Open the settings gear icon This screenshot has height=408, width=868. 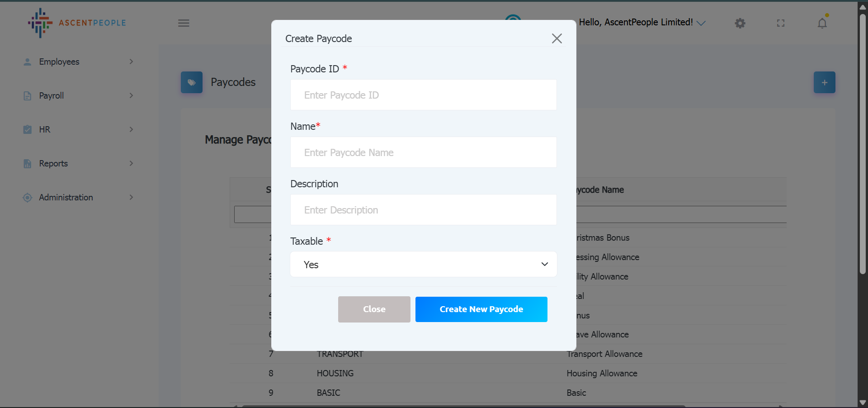pyautogui.click(x=740, y=23)
